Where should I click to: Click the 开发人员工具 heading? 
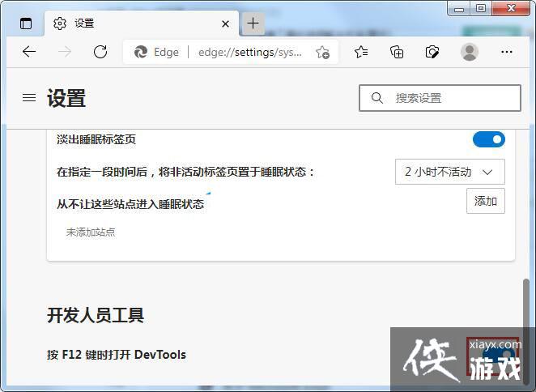(x=96, y=315)
